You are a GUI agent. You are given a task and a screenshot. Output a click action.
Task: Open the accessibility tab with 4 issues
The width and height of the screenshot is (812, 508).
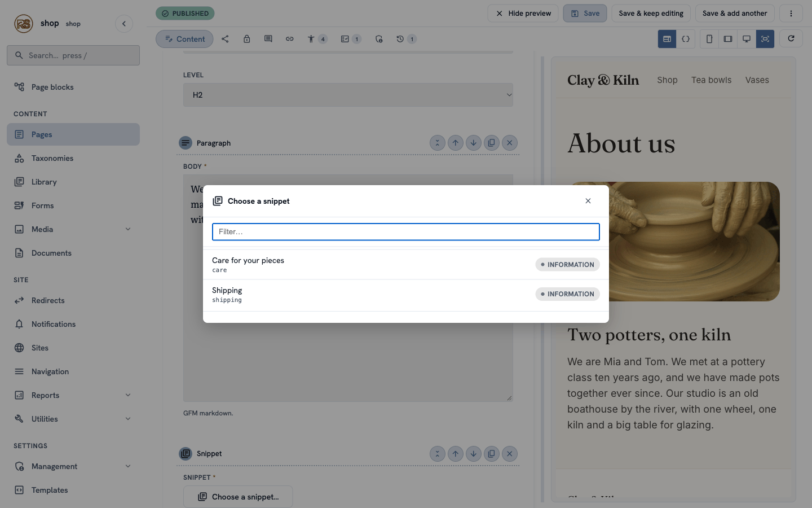[317, 39]
